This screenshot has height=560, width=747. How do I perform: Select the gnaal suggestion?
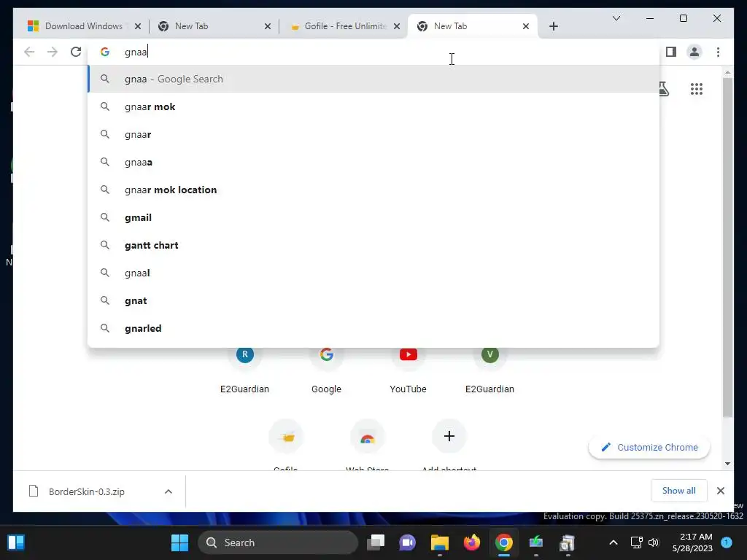(x=373, y=273)
